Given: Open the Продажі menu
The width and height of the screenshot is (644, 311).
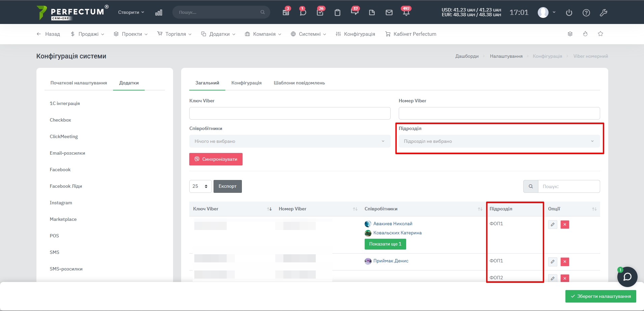Looking at the screenshot, I should [87, 34].
